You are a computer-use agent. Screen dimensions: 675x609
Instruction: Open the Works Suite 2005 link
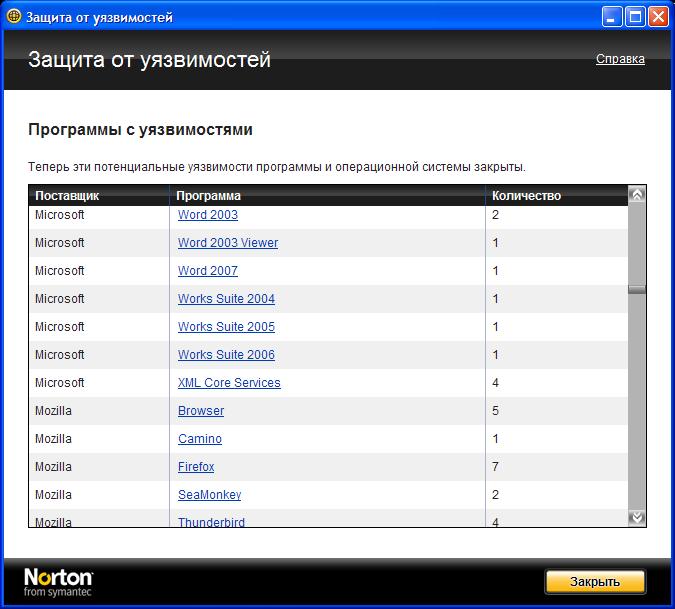tap(226, 327)
